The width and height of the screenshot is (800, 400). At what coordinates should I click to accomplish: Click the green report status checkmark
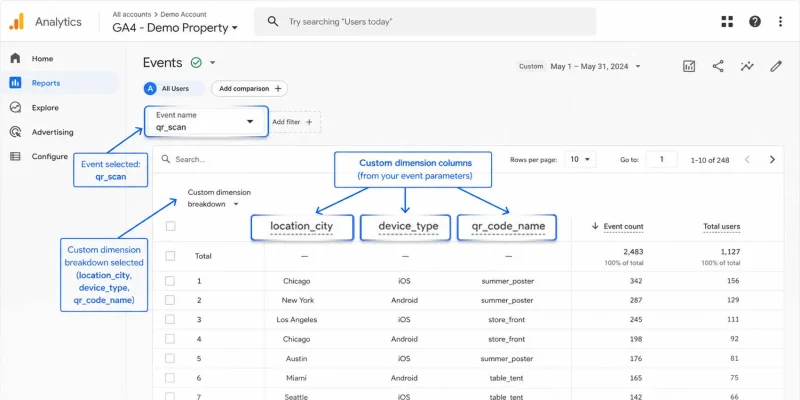coord(196,63)
